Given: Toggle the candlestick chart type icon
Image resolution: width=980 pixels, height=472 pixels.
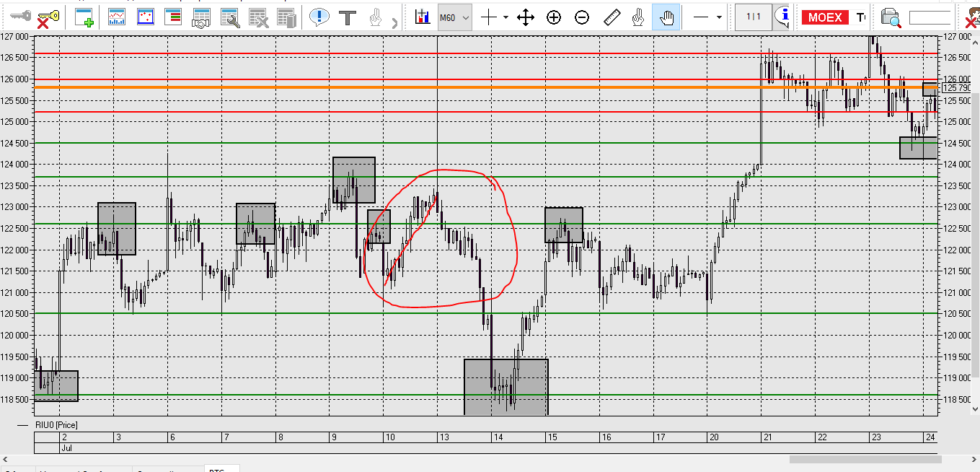Looking at the screenshot, I should click(x=423, y=17).
